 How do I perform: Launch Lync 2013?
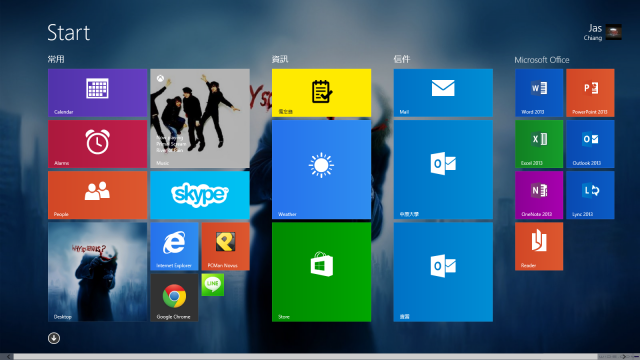590,195
